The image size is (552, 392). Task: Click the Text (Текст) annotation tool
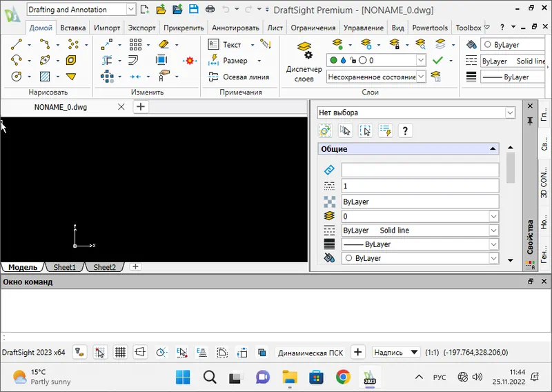226,44
